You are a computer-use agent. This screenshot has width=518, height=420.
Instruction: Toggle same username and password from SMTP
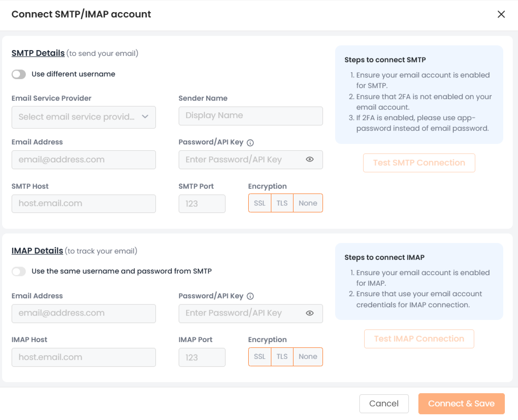(x=19, y=271)
